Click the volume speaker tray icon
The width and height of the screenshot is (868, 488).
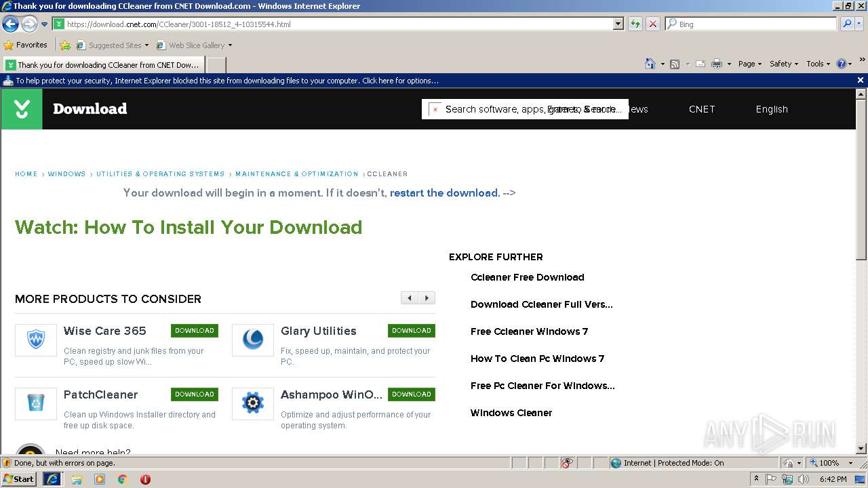[804, 479]
